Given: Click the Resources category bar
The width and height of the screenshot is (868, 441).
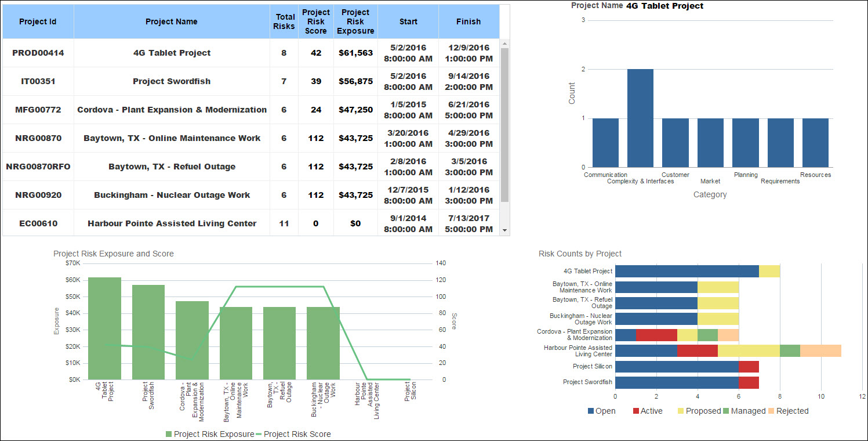Looking at the screenshot, I should pyautogui.click(x=815, y=143).
